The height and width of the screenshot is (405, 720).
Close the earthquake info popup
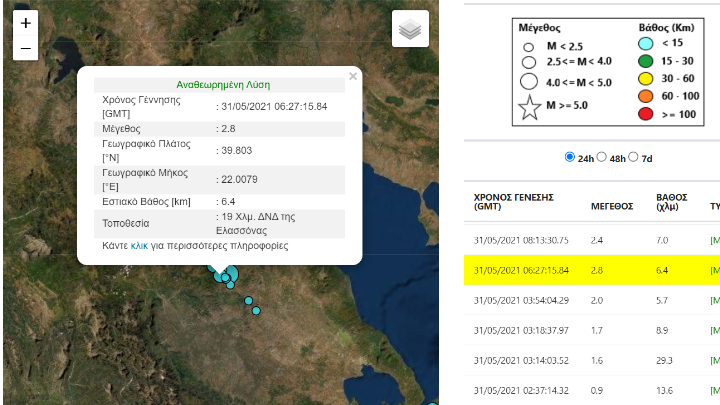click(352, 76)
